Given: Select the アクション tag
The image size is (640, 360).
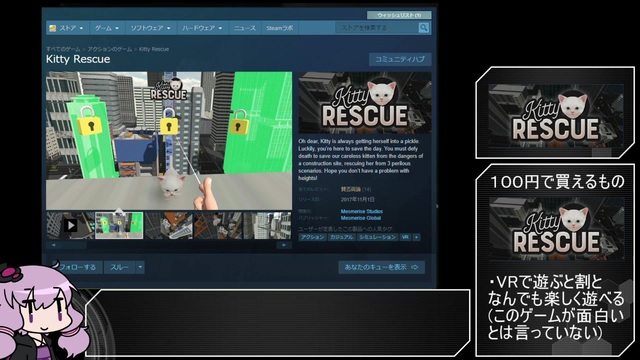Looking at the screenshot, I should 312,237.
